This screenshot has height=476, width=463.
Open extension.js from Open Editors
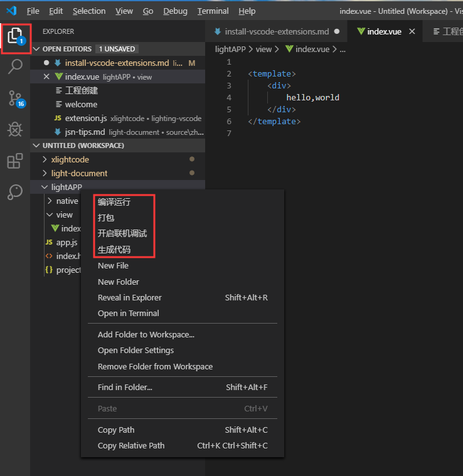pos(86,118)
